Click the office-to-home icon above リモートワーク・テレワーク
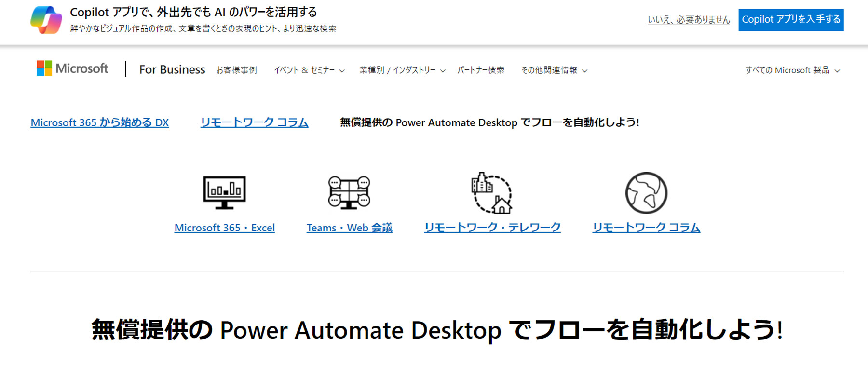868x366 pixels. click(492, 192)
